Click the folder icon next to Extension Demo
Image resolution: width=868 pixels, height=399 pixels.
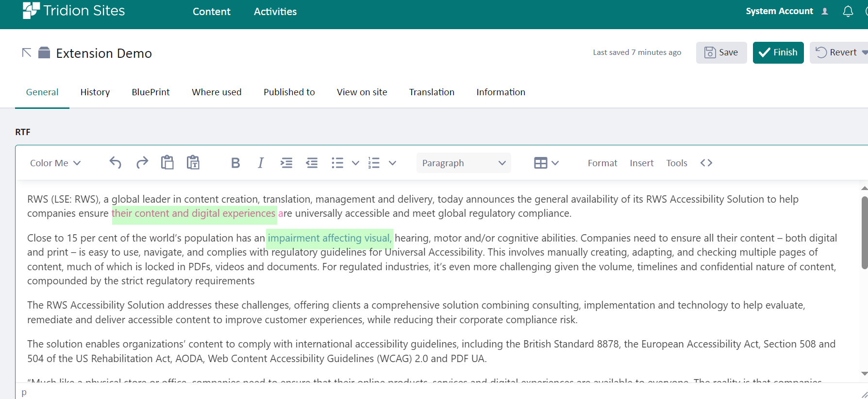click(44, 52)
